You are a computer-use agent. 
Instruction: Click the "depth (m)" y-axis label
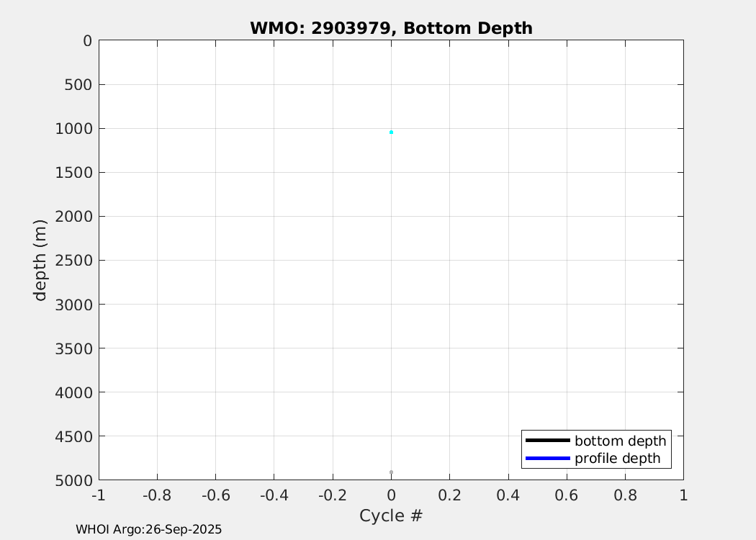pos(41,260)
